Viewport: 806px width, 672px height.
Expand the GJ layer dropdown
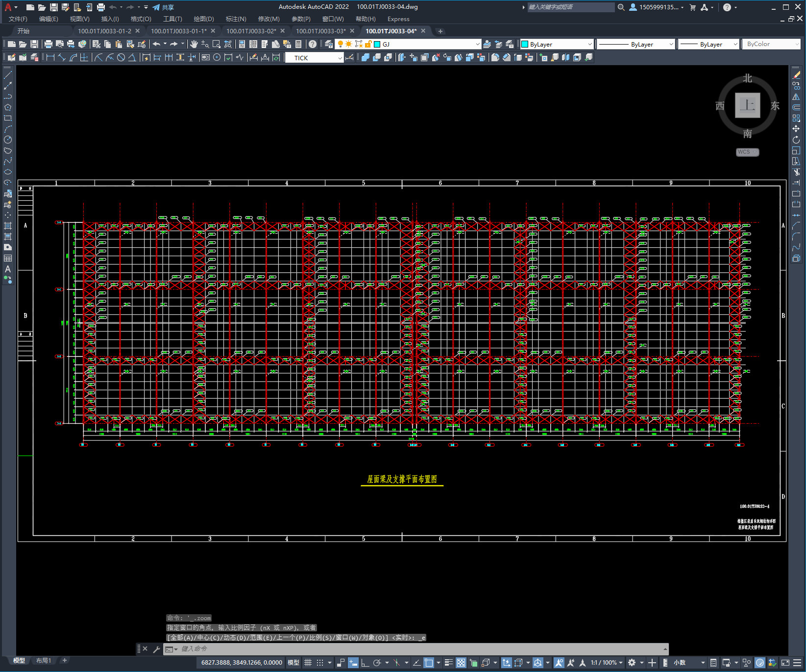pyautogui.click(x=478, y=44)
